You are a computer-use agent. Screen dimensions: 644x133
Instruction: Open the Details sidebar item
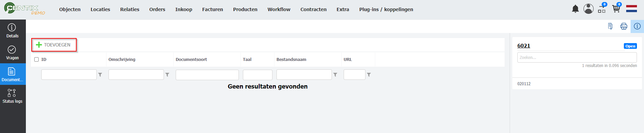tap(13, 31)
